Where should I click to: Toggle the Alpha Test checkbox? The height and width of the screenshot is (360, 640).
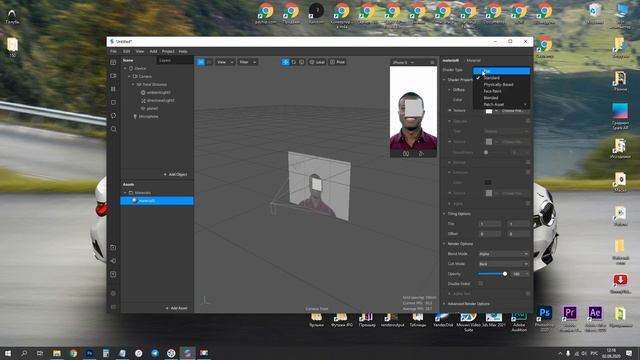pos(528,293)
